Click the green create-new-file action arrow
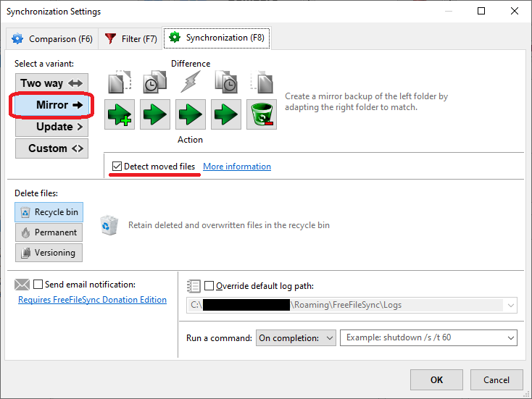Screen dimensions: 532x399 120,114
